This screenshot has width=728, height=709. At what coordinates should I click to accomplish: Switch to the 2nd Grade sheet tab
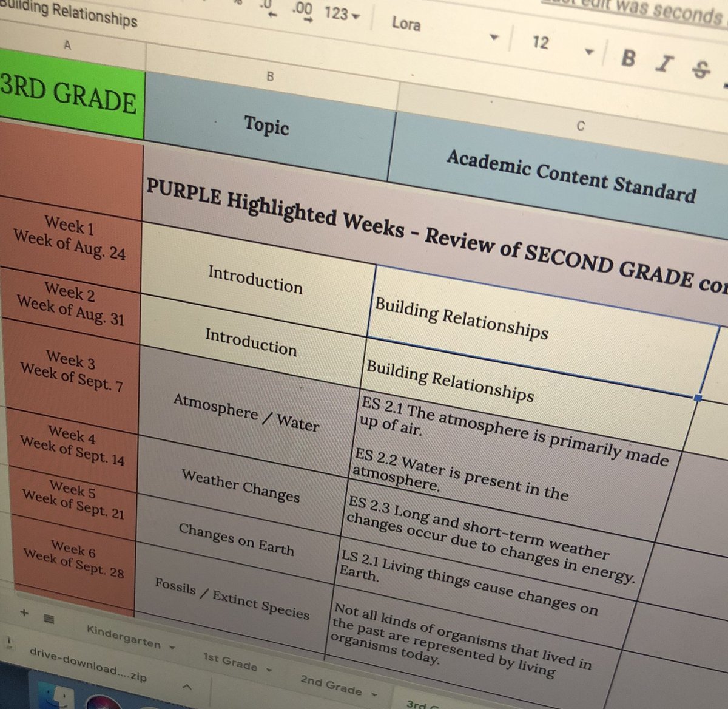[x=331, y=685]
